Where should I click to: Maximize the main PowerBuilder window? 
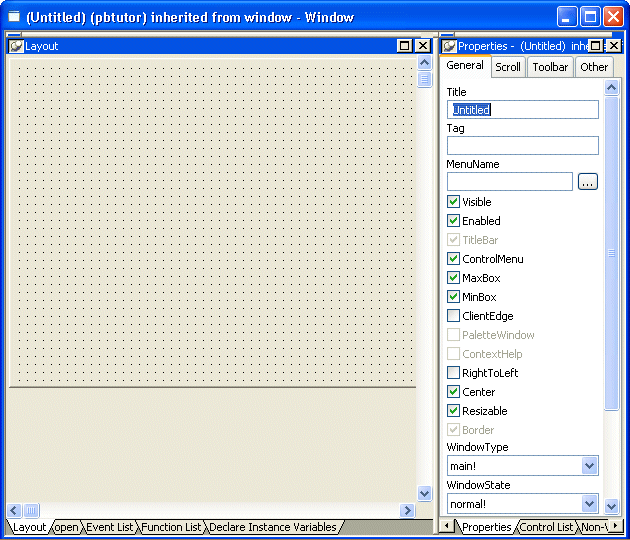click(590, 17)
